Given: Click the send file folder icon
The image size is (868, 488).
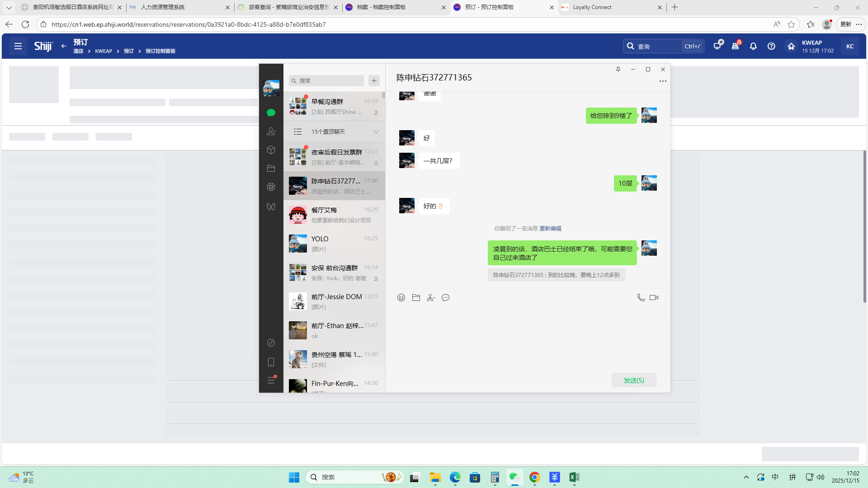Looking at the screenshot, I should [x=416, y=297].
